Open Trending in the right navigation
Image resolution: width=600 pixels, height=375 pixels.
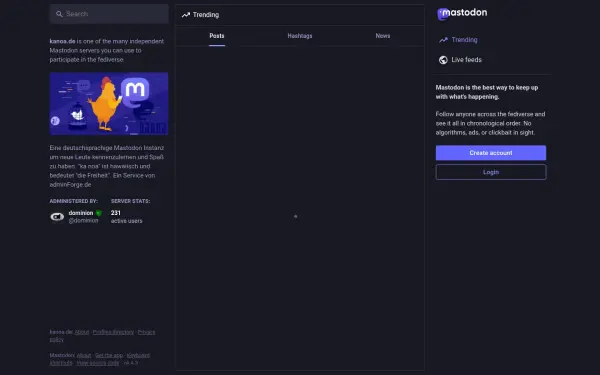(458, 40)
